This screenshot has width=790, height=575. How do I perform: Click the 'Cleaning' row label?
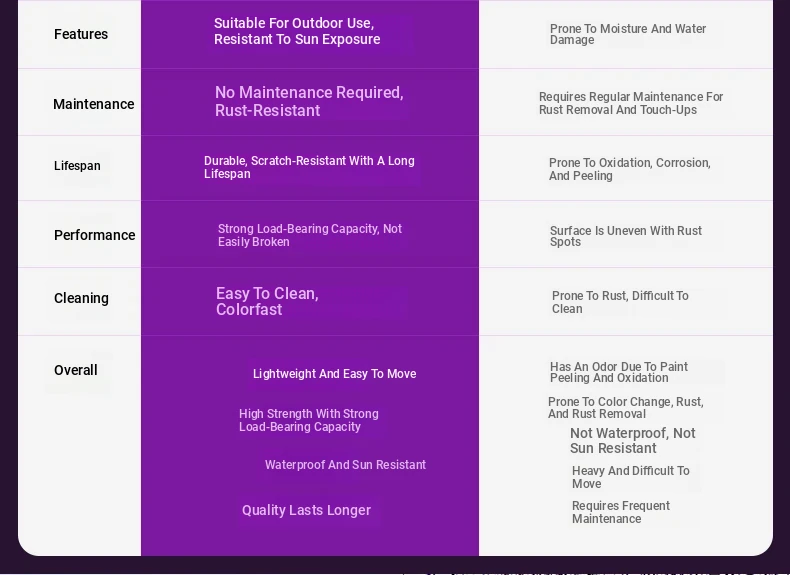click(x=81, y=298)
